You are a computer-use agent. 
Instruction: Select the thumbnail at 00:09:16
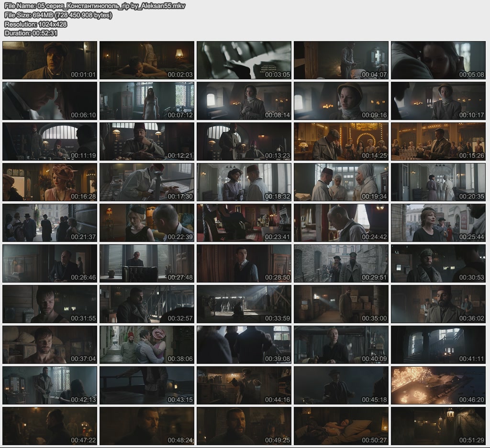[341, 101]
